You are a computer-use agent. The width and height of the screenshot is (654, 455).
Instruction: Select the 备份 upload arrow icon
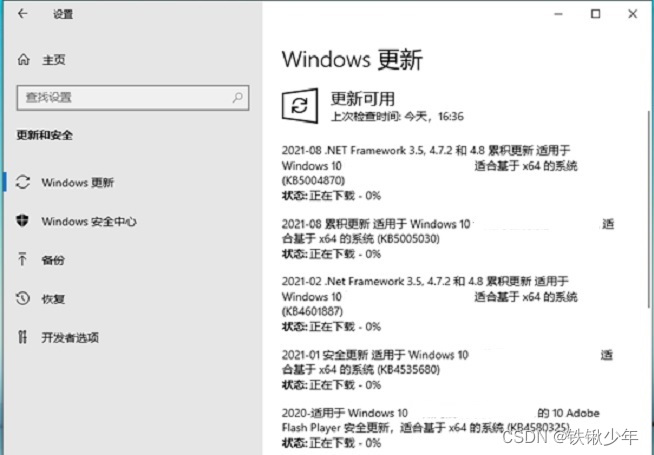point(23,259)
